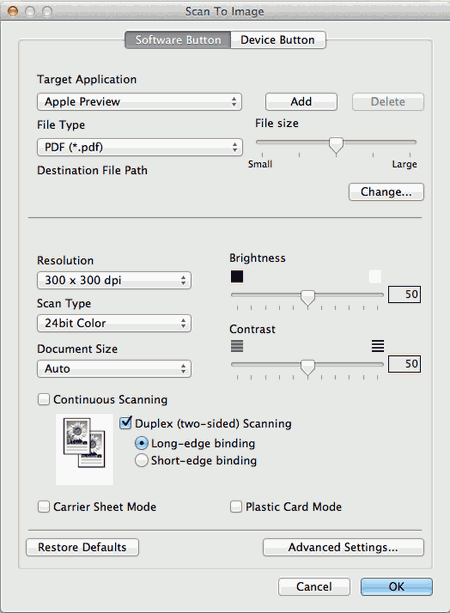Screen dimensions: 450x613
Task: Enable Plastic Card Mode
Action: 236,507
